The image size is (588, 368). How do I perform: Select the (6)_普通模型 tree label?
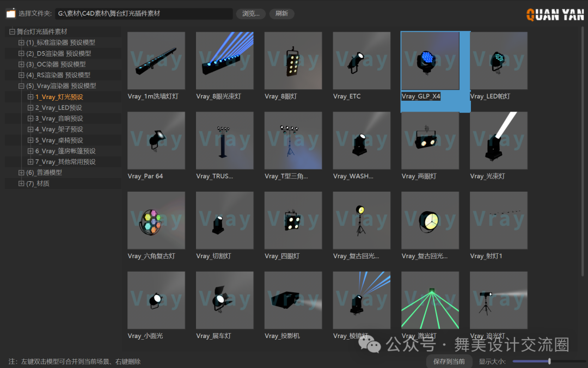click(44, 173)
